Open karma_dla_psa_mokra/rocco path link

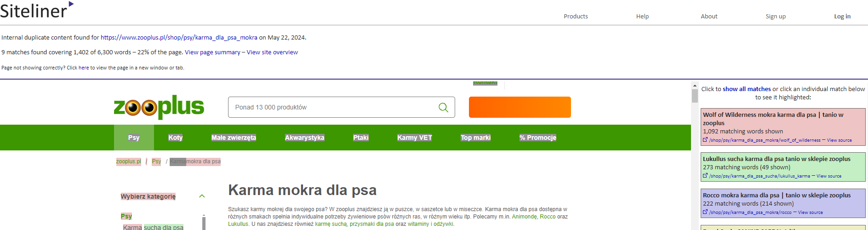click(x=750, y=213)
